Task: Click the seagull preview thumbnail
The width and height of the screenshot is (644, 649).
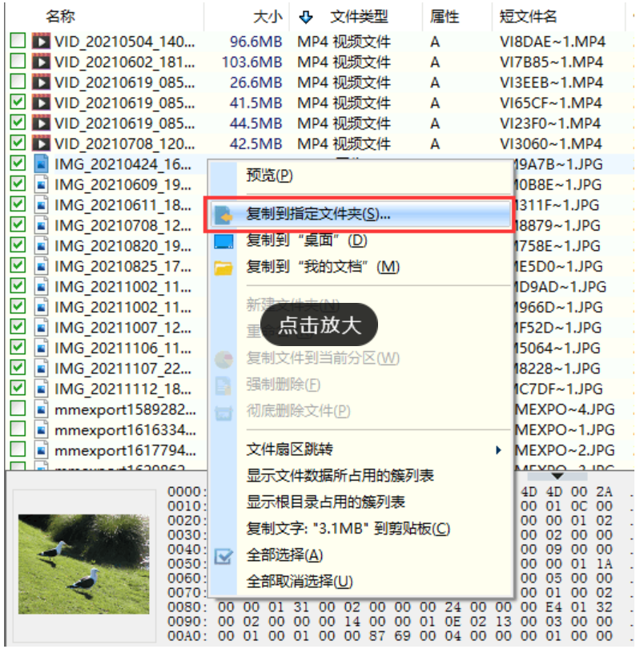Action: coord(83,564)
